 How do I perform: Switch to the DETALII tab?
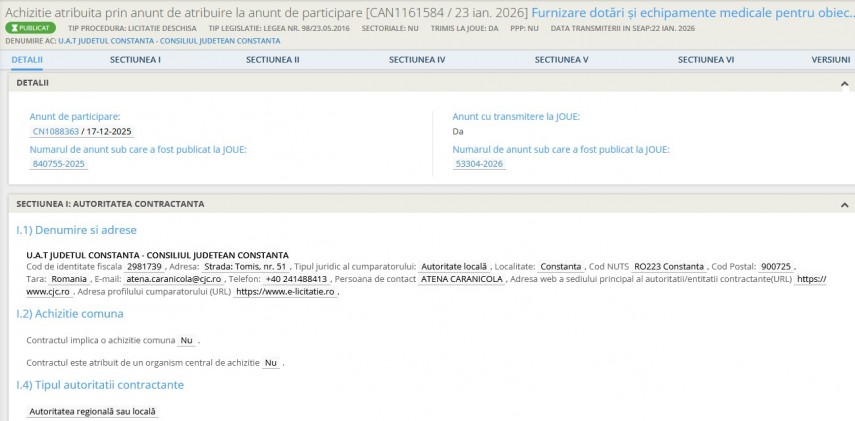pyautogui.click(x=27, y=60)
